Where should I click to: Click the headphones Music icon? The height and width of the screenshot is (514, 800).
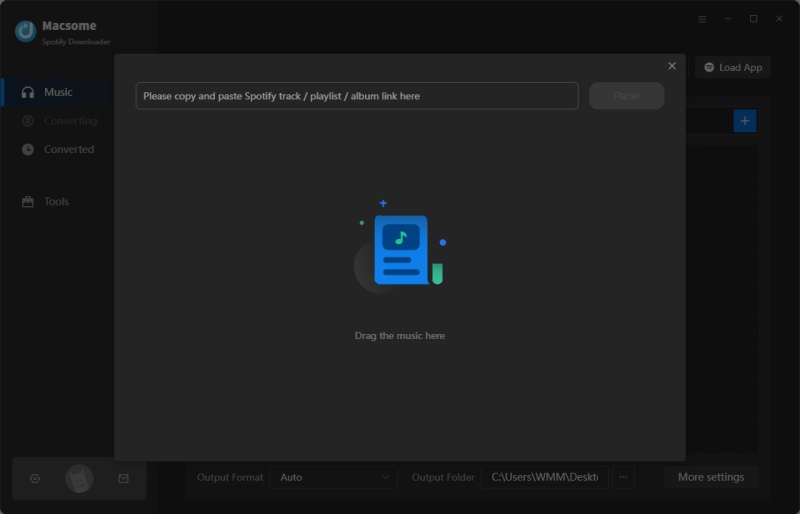(28, 92)
